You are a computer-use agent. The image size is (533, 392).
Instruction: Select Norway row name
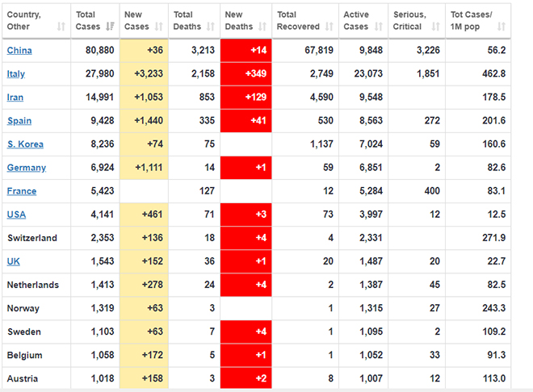click(23, 308)
